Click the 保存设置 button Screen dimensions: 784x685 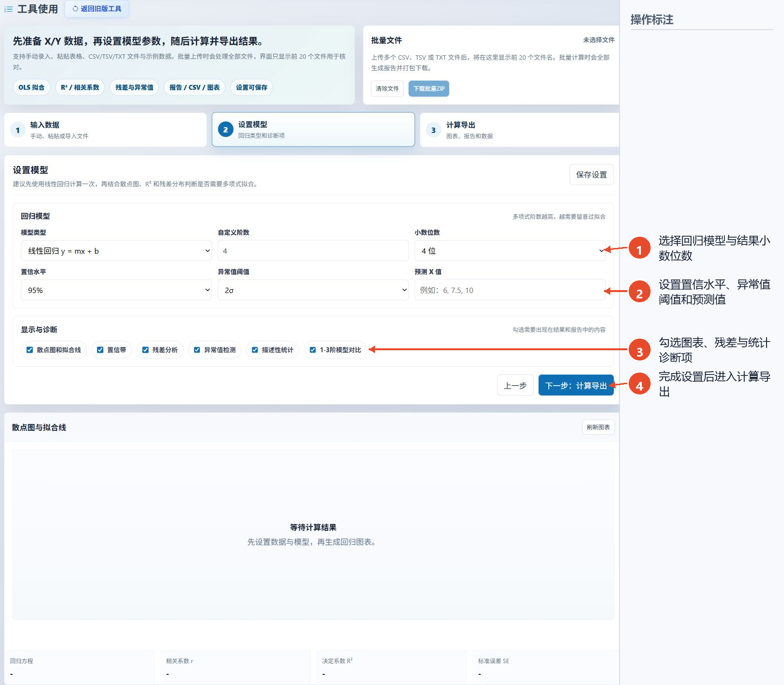pyautogui.click(x=591, y=175)
